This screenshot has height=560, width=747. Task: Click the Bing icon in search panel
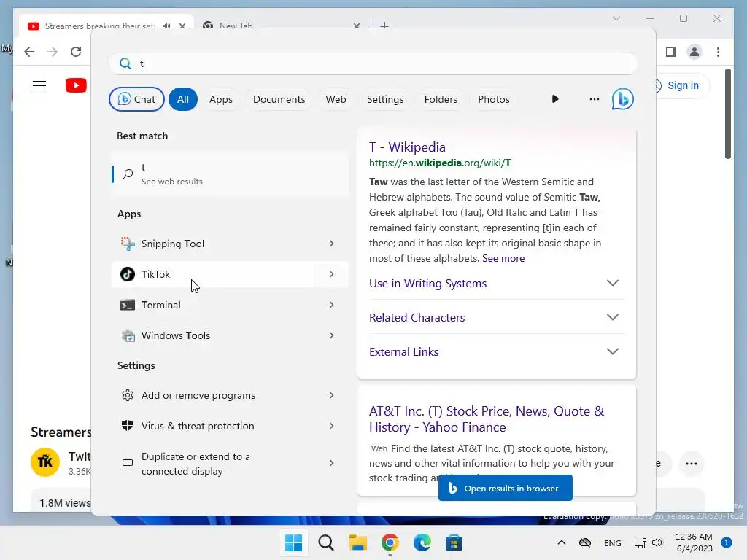pyautogui.click(x=622, y=99)
